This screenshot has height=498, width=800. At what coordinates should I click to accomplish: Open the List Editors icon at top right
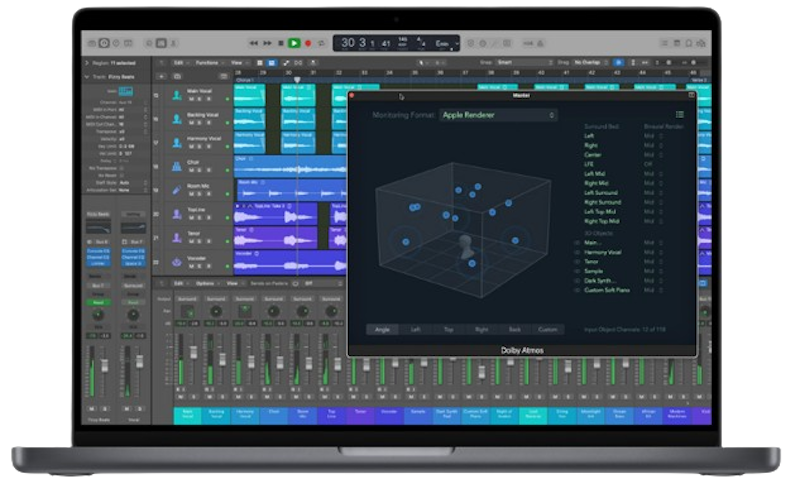click(x=664, y=43)
